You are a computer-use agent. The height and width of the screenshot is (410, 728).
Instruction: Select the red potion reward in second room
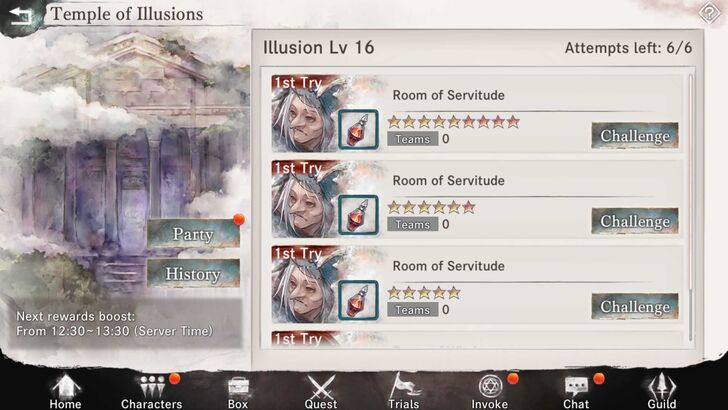pos(358,215)
